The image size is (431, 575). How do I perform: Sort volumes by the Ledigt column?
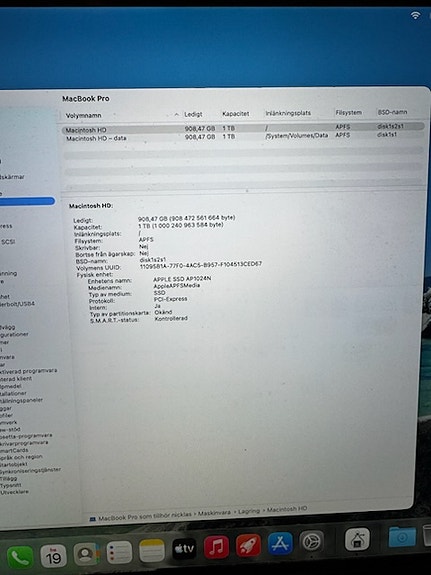[x=193, y=114]
